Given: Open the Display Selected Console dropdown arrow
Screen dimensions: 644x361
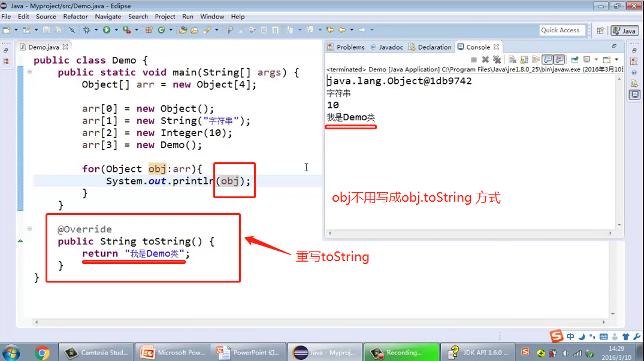Looking at the screenshot, I should [596, 59].
